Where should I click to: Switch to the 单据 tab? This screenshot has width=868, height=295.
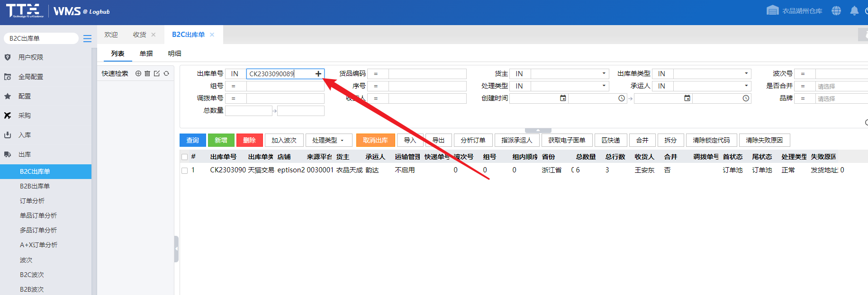point(146,54)
